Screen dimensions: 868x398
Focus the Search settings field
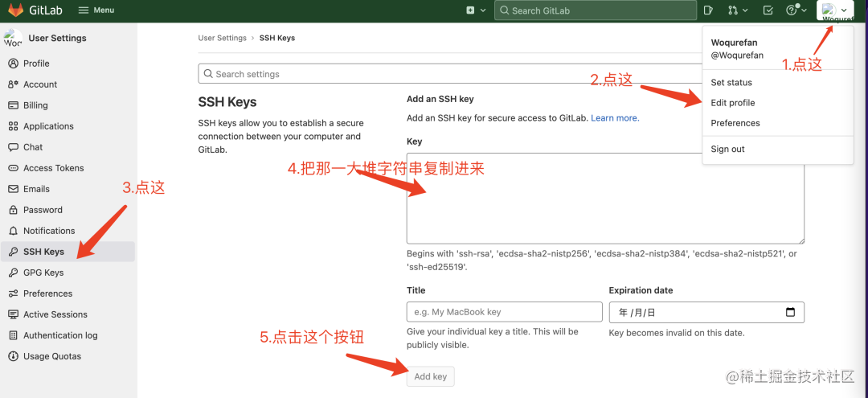(x=450, y=74)
